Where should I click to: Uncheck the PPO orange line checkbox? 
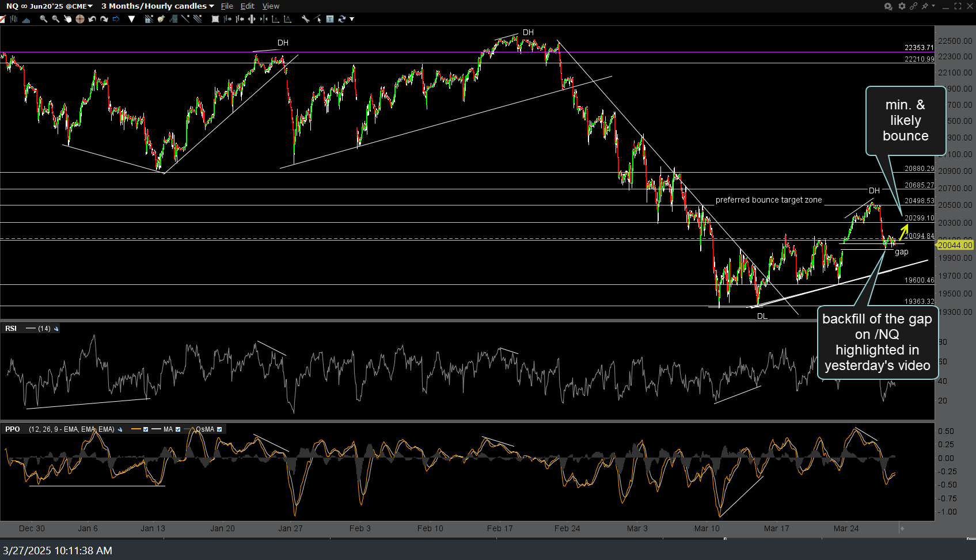coord(146,429)
